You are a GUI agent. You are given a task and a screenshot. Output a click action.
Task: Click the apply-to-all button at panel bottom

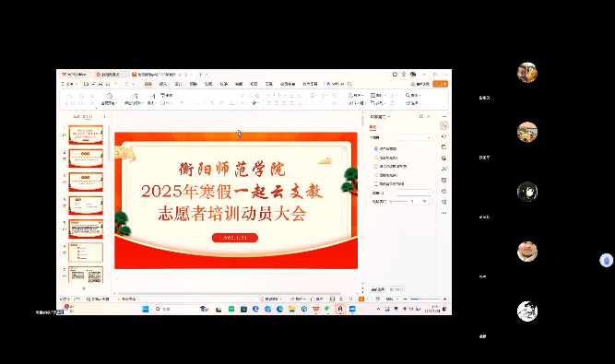pyautogui.click(x=378, y=289)
